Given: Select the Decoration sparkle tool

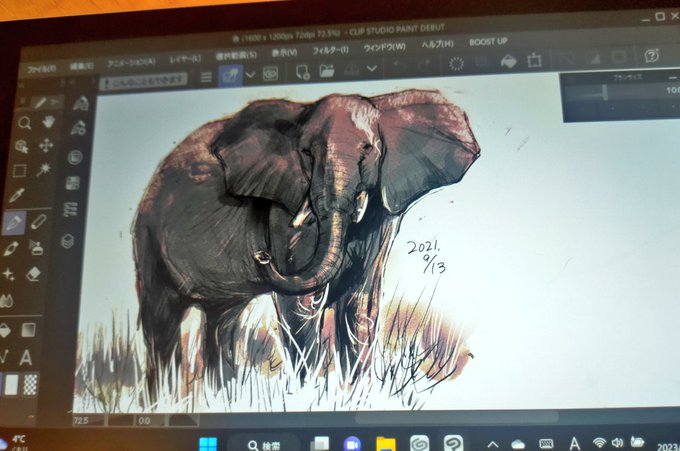Looking at the screenshot, I should [x=8, y=274].
